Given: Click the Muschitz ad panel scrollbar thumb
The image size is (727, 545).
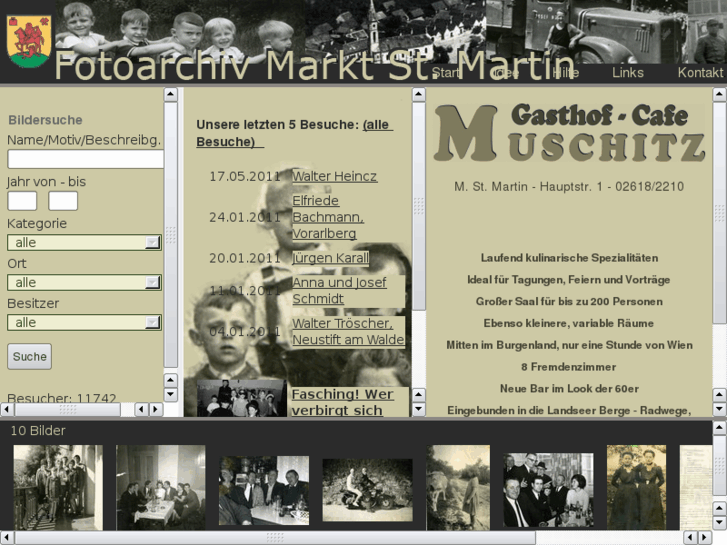Looking at the screenshot, I should [719, 213].
